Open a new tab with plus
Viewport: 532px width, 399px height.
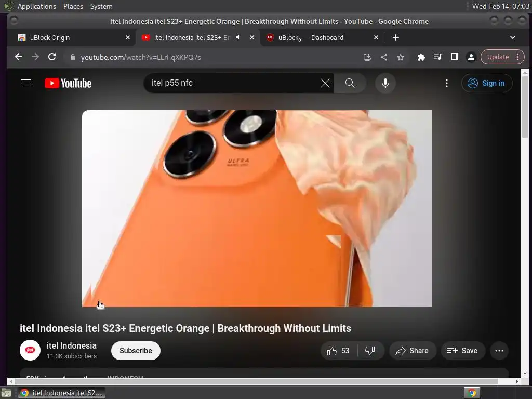tap(395, 37)
